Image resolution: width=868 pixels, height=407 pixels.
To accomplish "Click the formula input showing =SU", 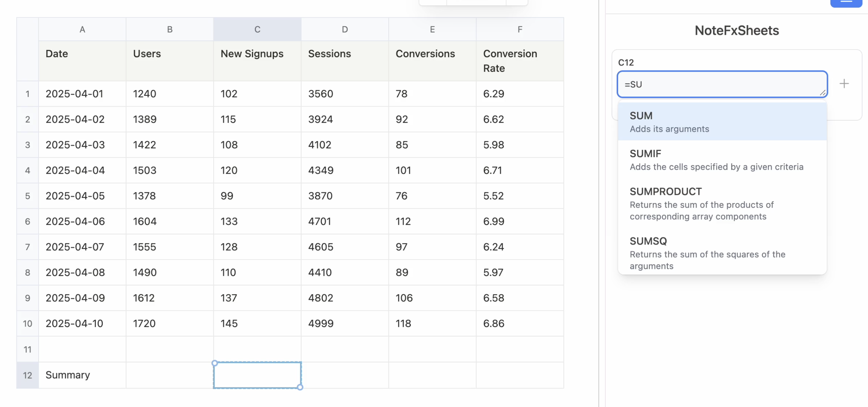I will click(x=722, y=84).
